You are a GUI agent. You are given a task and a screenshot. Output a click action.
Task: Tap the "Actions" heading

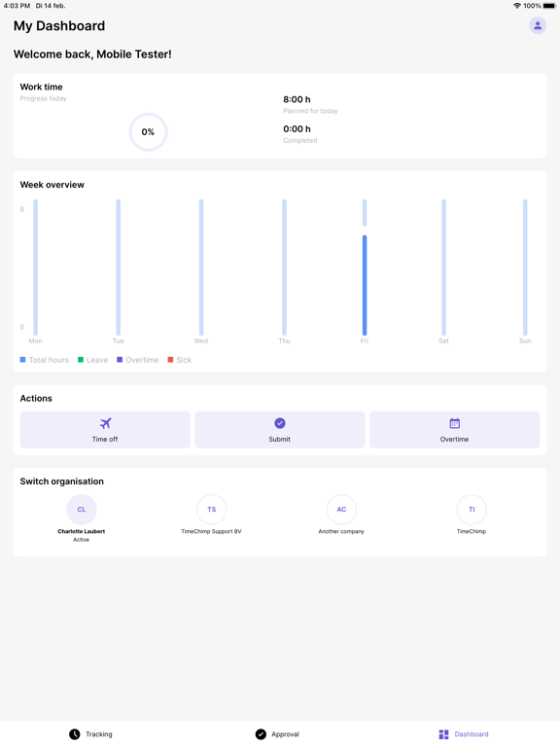36,398
